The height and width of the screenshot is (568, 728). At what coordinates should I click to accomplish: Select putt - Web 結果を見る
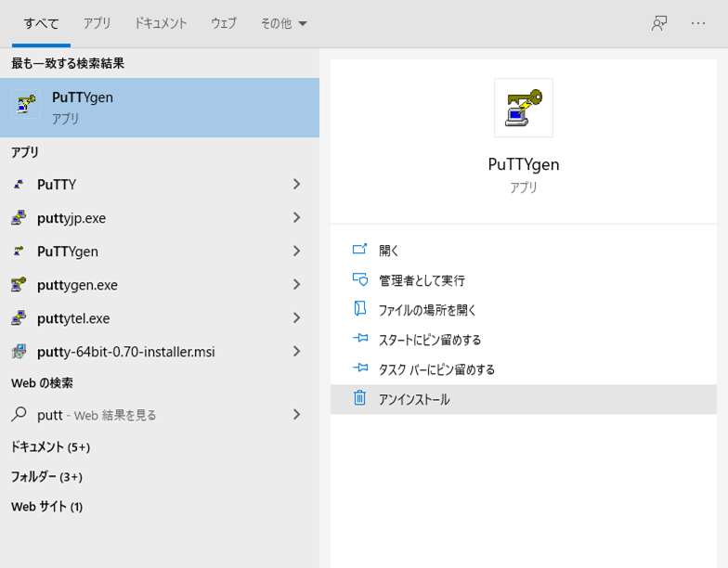[x=160, y=414]
